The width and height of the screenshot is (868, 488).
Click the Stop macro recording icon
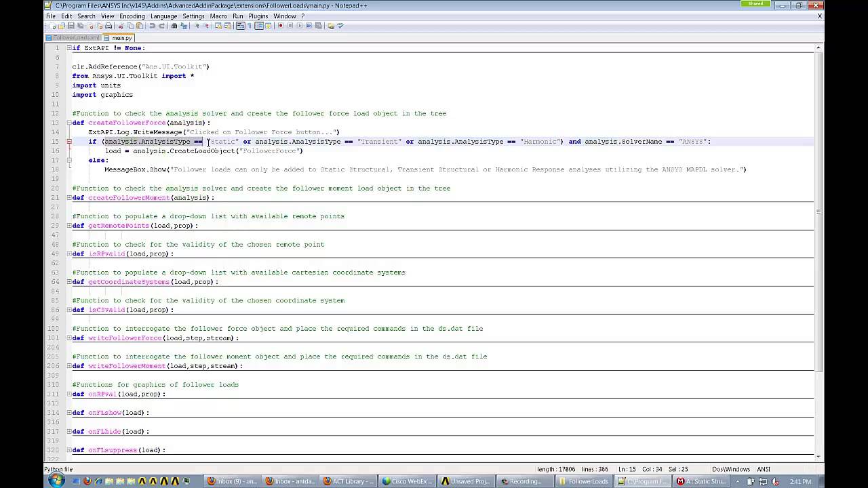(290, 26)
